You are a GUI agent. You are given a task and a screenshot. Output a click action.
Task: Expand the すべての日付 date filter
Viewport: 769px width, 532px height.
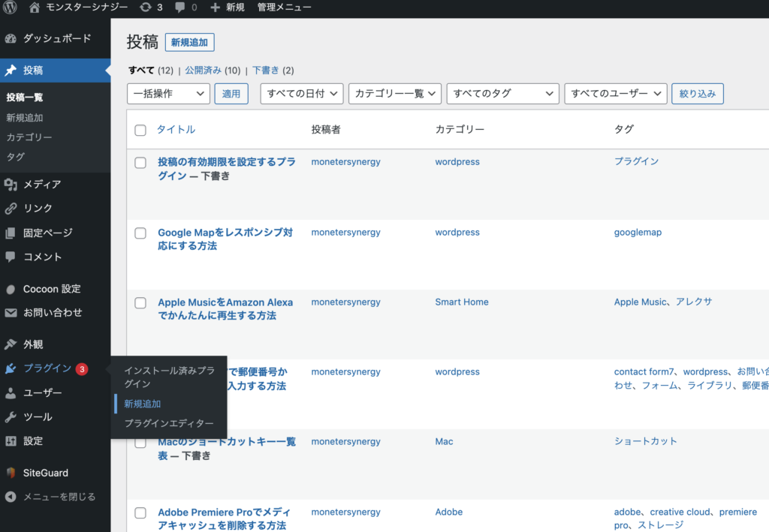(x=302, y=94)
